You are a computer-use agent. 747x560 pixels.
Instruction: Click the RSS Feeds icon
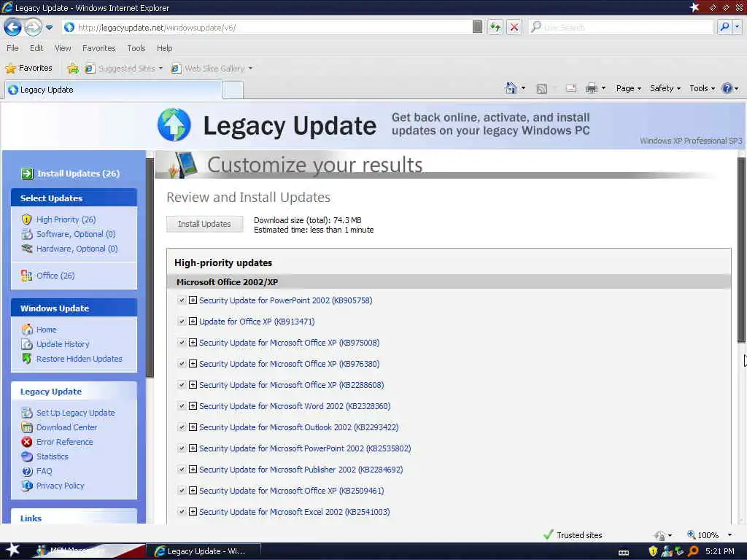tap(542, 88)
